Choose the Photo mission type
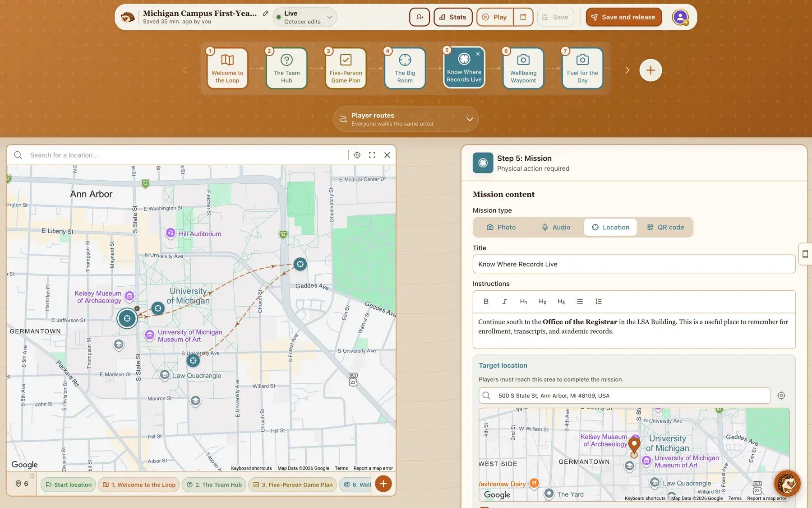Image resolution: width=812 pixels, height=508 pixels. (501, 227)
